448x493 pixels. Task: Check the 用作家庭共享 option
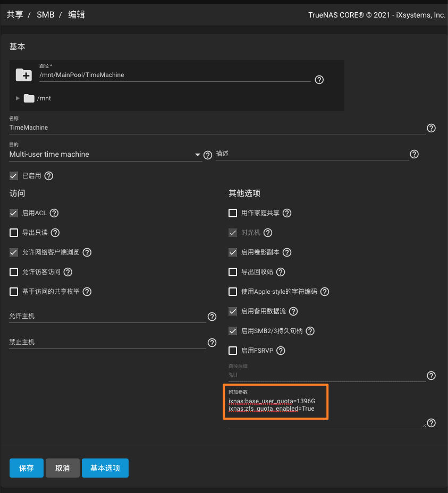tap(233, 213)
